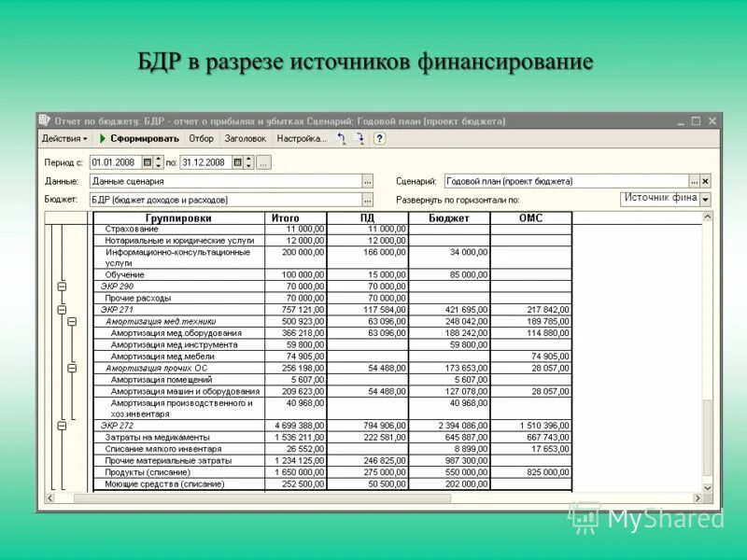The height and width of the screenshot is (560, 747).
Task: Click the Настройка... button
Action: pos(301,137)
